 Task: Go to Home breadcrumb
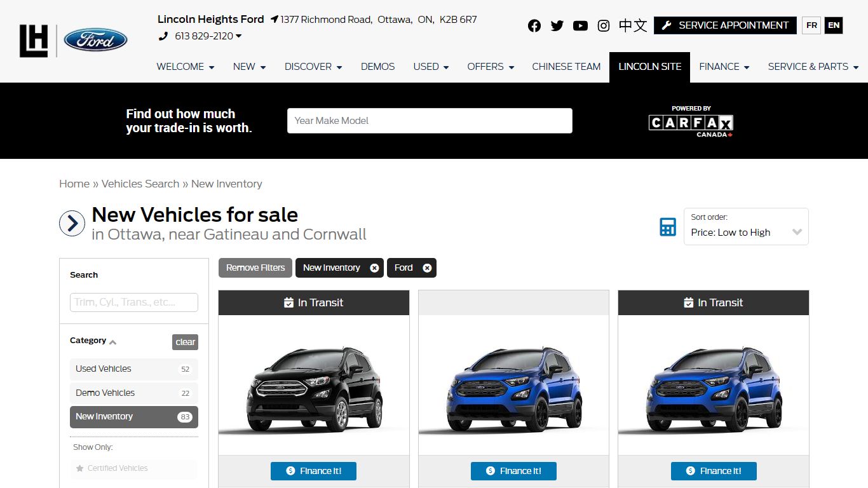coord(74,184)
